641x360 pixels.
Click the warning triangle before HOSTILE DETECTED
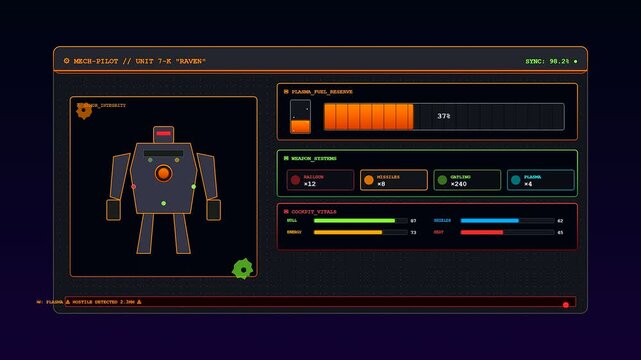click(x=68, y=302)
